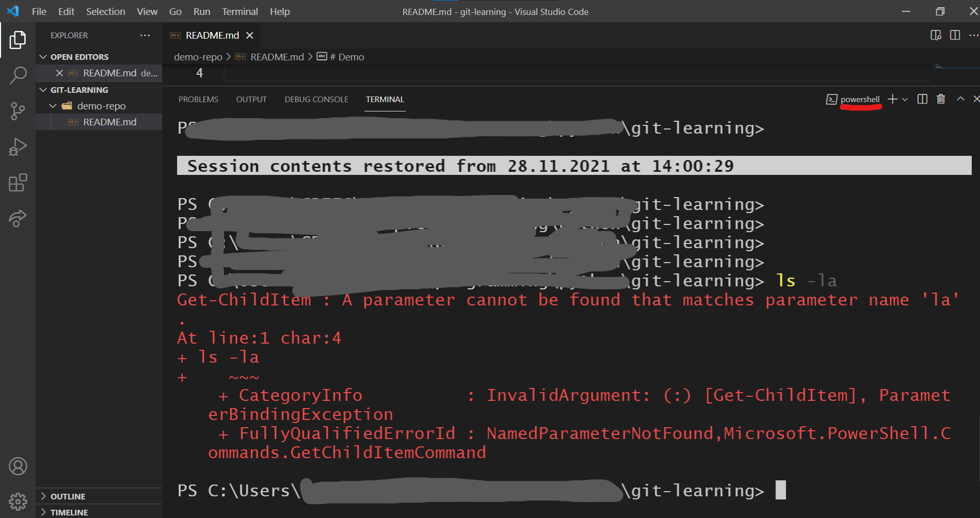Screen dimensions: 980x518
Task: Click the editor minimap
Action: 957,67
